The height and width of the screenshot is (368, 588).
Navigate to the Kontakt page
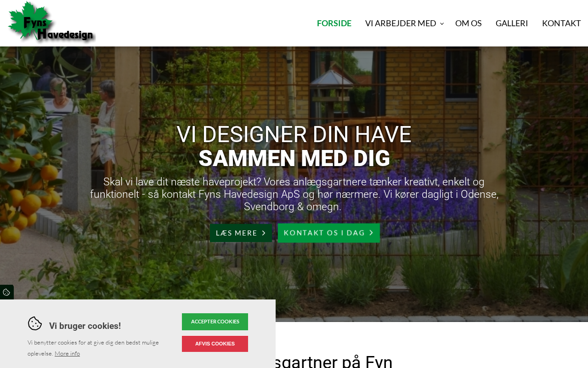[x=561, y=23]
